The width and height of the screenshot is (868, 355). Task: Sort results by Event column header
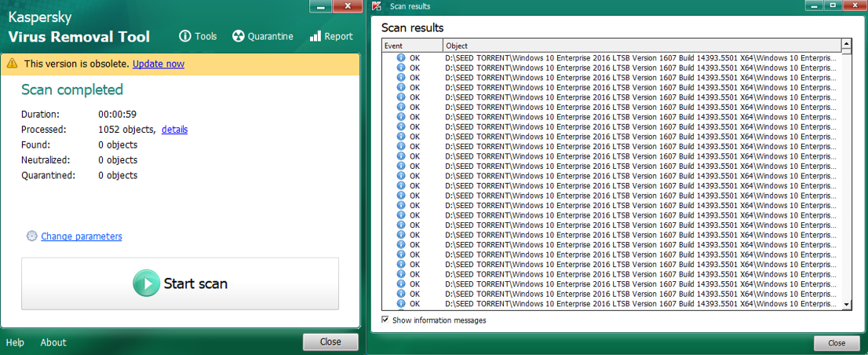pyautogui.click(x=412, y=46)
